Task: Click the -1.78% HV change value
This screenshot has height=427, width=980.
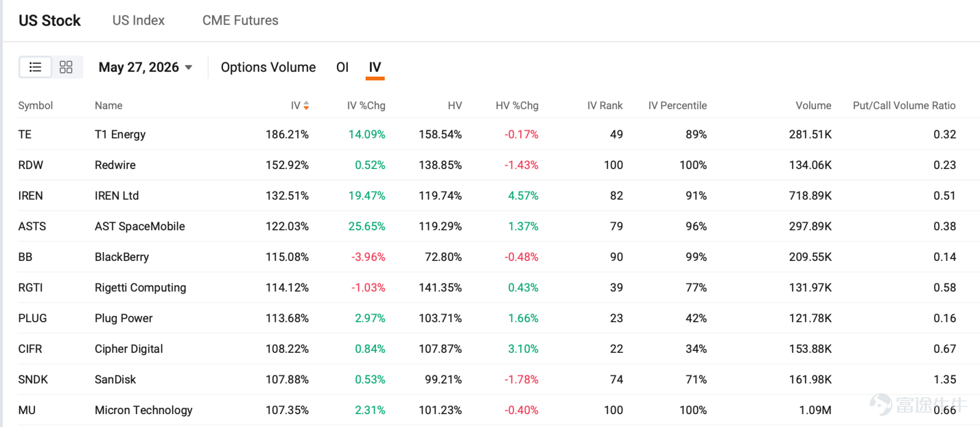Action: click(x=521, y=379)
